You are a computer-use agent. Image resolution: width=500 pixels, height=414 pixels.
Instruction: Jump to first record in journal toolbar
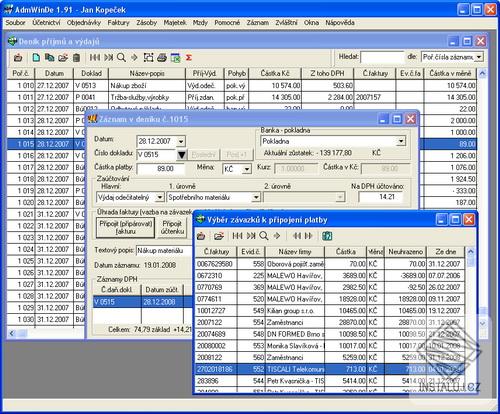pos(95,58)
